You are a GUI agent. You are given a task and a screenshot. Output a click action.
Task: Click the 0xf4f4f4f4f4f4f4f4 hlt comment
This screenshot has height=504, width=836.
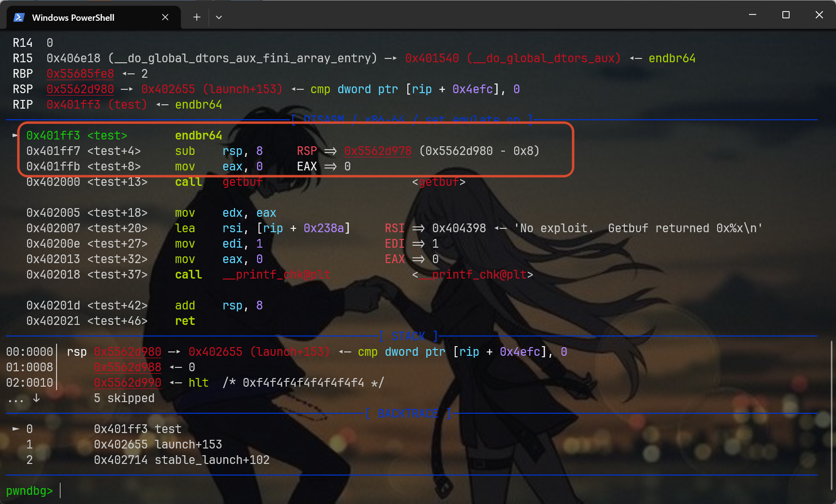point(303,383)
